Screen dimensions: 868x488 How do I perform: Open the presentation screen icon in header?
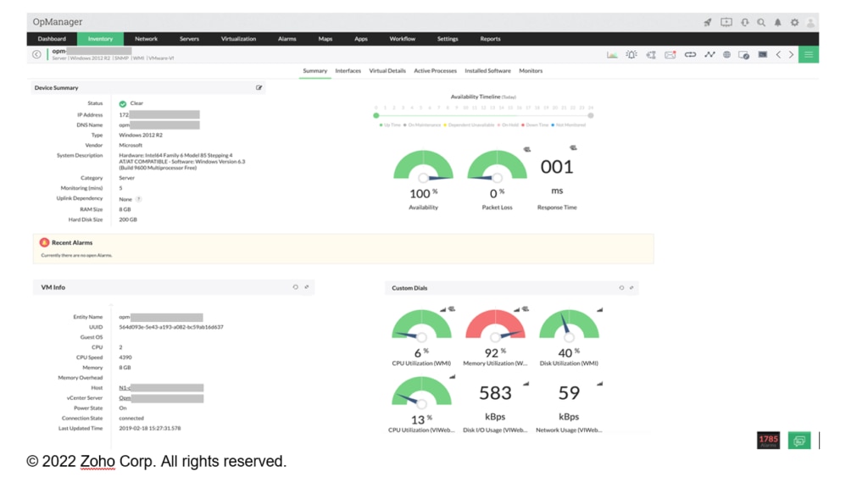tap(726, 22)
